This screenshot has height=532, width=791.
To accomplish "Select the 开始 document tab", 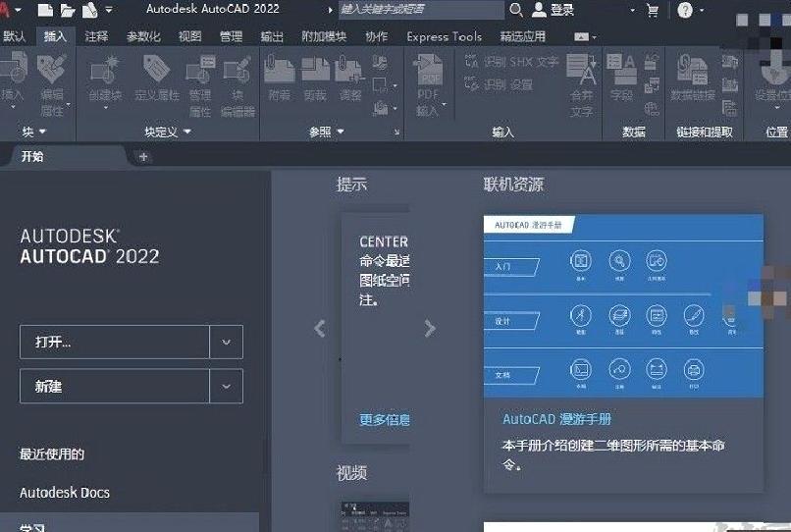I will point(32,156).
